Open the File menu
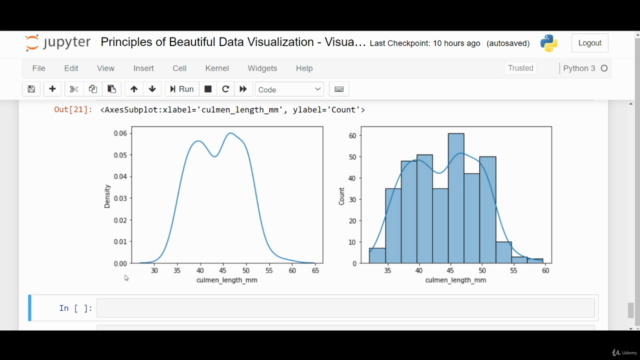 click(x=39, y=68)
